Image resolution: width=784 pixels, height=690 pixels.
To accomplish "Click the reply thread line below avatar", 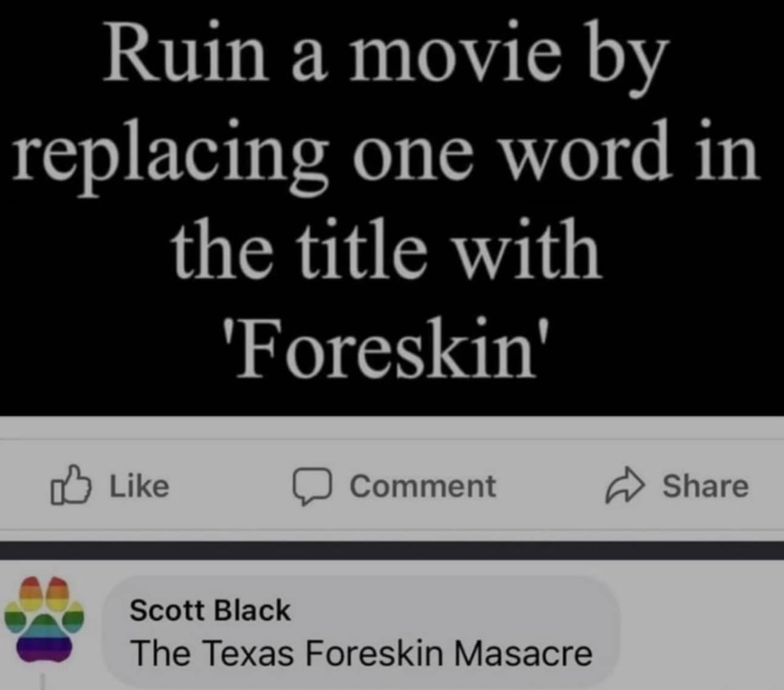I will 43,681.
